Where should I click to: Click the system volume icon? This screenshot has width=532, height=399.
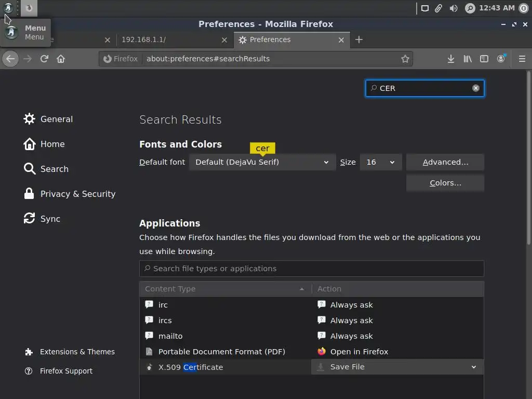coord(454,8)
